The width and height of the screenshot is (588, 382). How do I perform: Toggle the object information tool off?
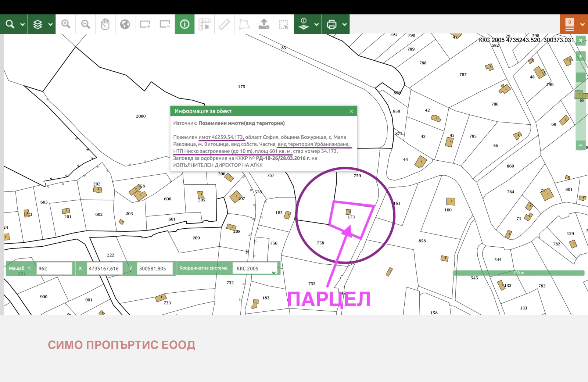(184, 24)
